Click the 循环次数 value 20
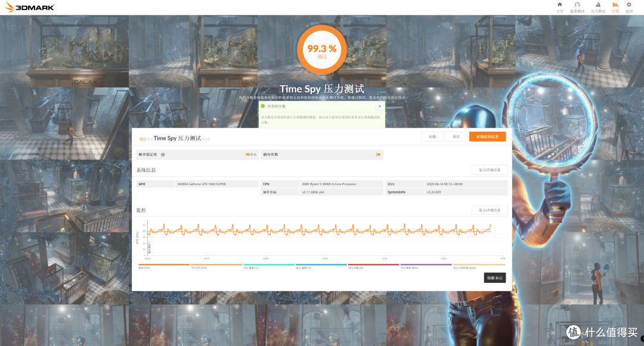 378,155
